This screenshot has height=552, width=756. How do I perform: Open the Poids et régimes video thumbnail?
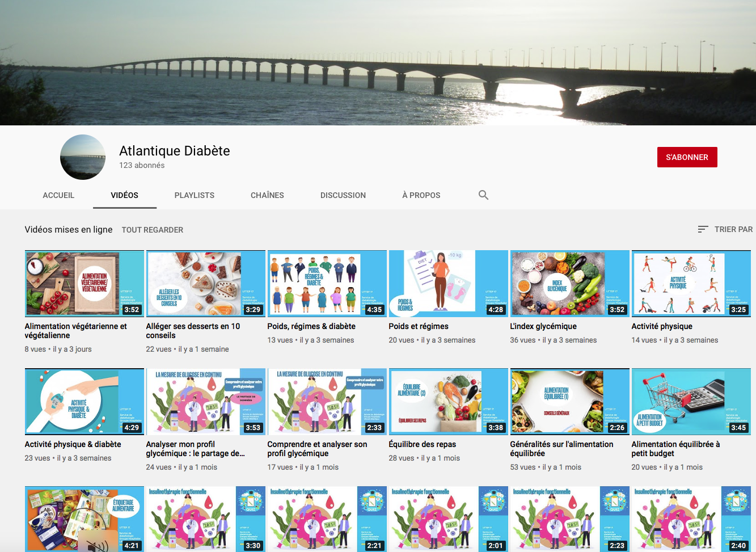point(448,284)
